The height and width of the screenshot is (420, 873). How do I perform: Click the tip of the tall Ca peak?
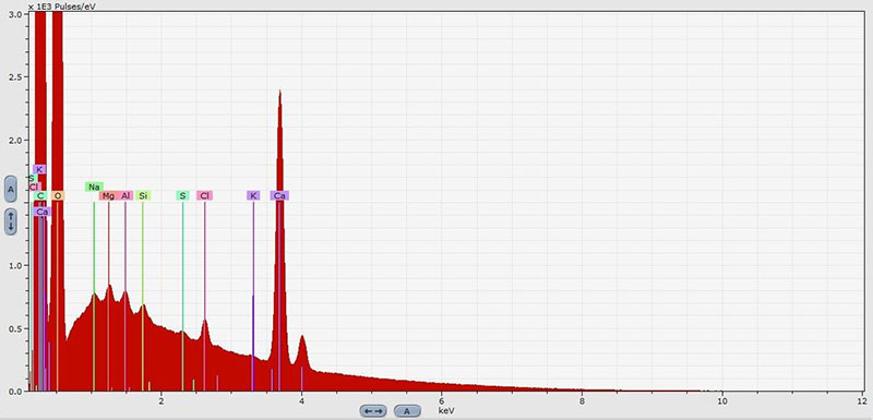pos(279,92)
